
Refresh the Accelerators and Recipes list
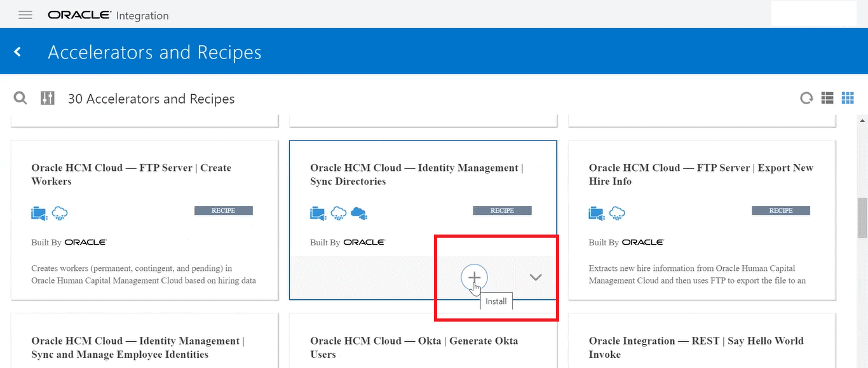[x=806, y=98]
